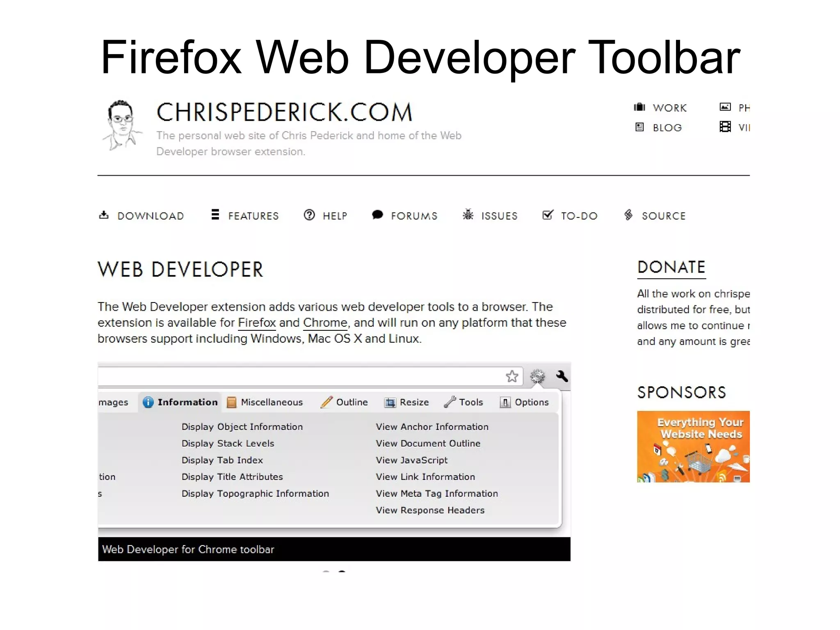Choose Display Topographic Information
Viewport: 840px width, 630px height.
tap(255, 494)
